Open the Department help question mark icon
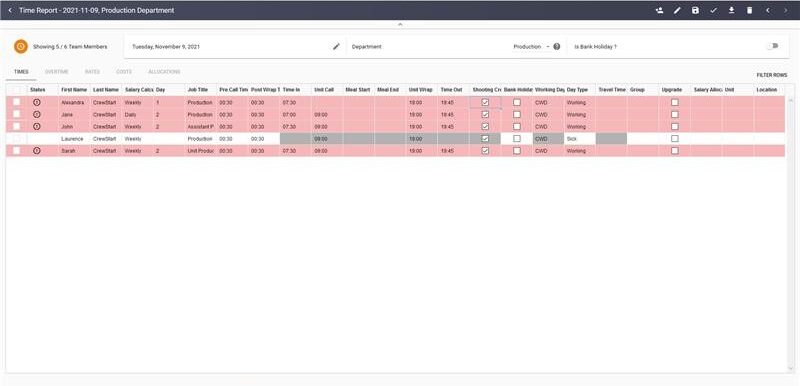Viewport: 800px width, 386px height. tap(557, 46)
